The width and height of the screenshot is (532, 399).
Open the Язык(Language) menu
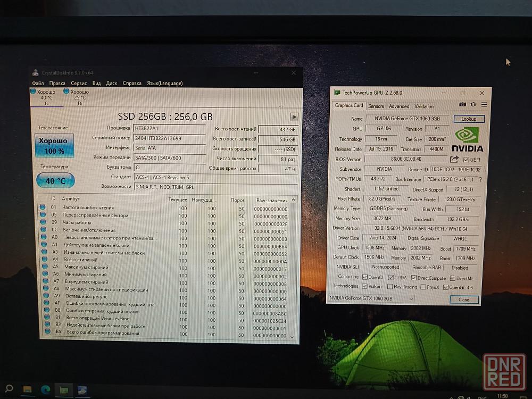[164, 83]
